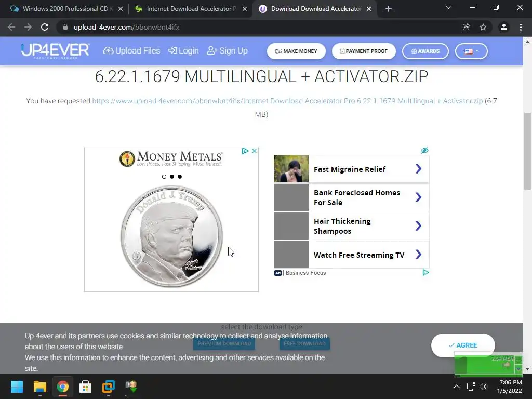Click the UP4EVER logo
Image resolution: width=532 pixels, height=399 pixels.
pyautogui.click(x=55, y=51)
